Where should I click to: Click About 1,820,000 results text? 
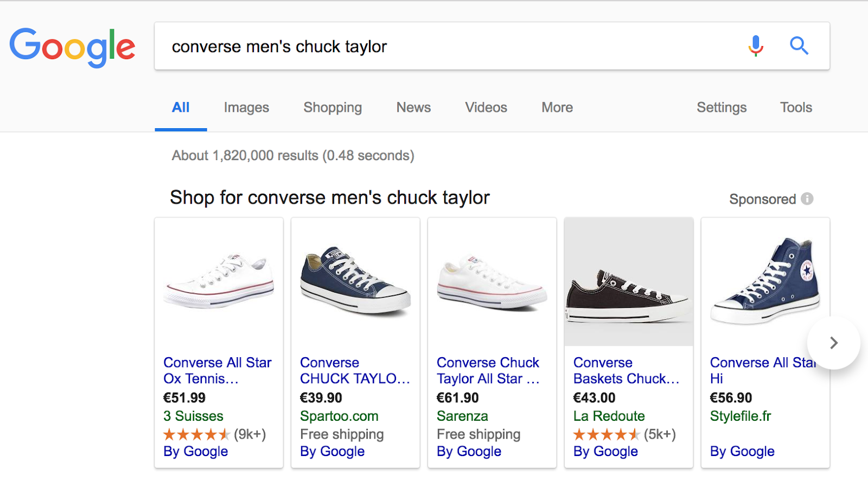click(293, 156)
